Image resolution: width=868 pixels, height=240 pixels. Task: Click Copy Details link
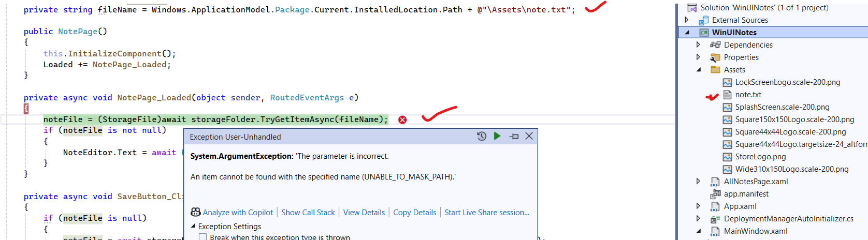tap(415, 213)
